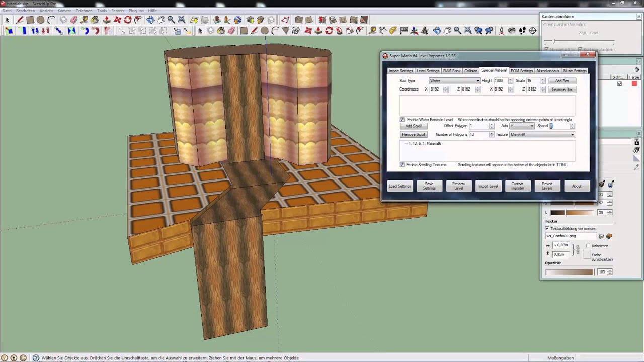Click the red layer Farbe swatch
Screen dimensions: 644x362
634,84
